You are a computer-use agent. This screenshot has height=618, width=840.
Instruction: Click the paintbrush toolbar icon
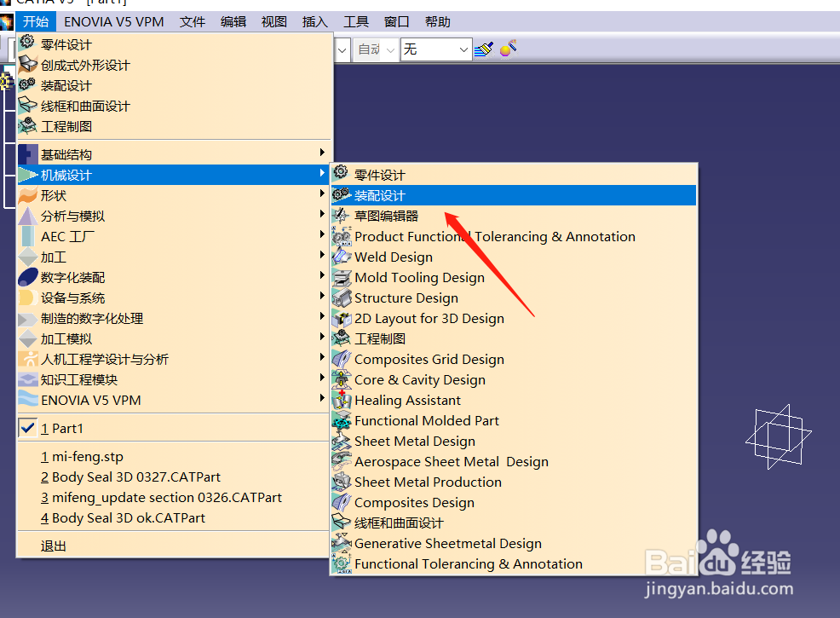coord(484,49)
